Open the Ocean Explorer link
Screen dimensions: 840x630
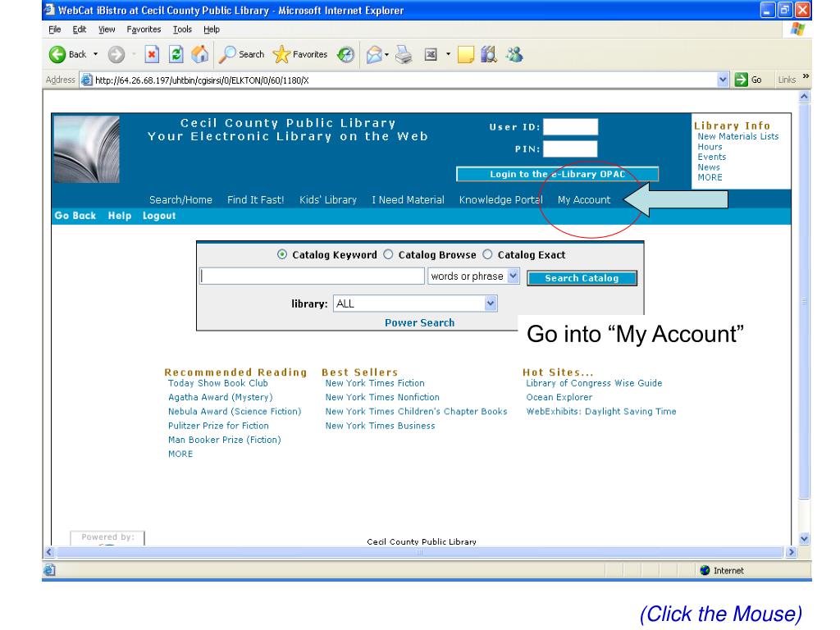559,398
